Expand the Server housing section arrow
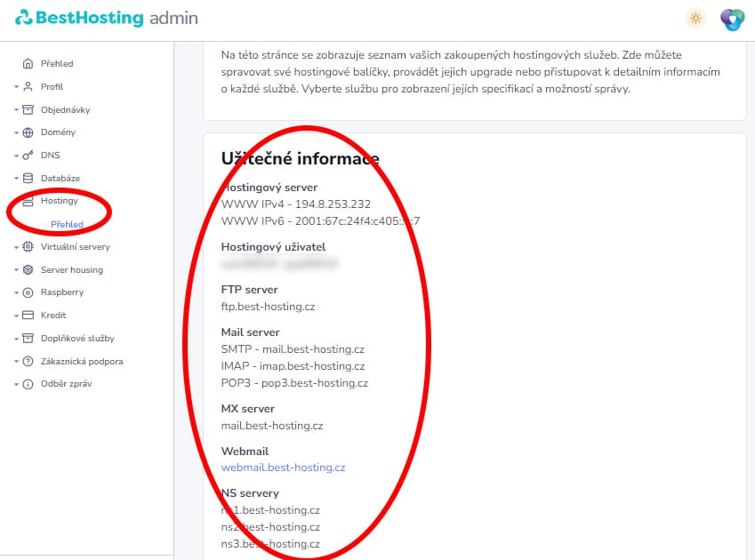The width and height of the screenshot is (755, 560). 16,270
